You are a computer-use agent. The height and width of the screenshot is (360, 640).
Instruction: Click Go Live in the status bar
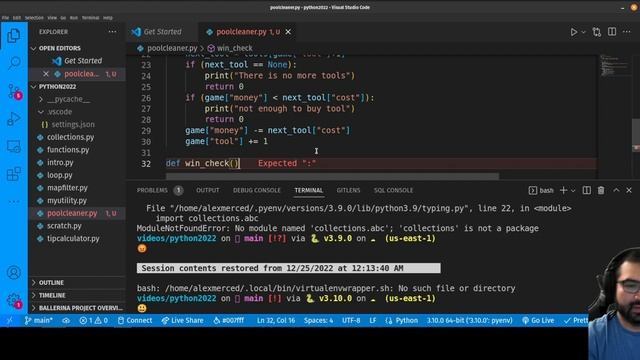coord(538,320)
